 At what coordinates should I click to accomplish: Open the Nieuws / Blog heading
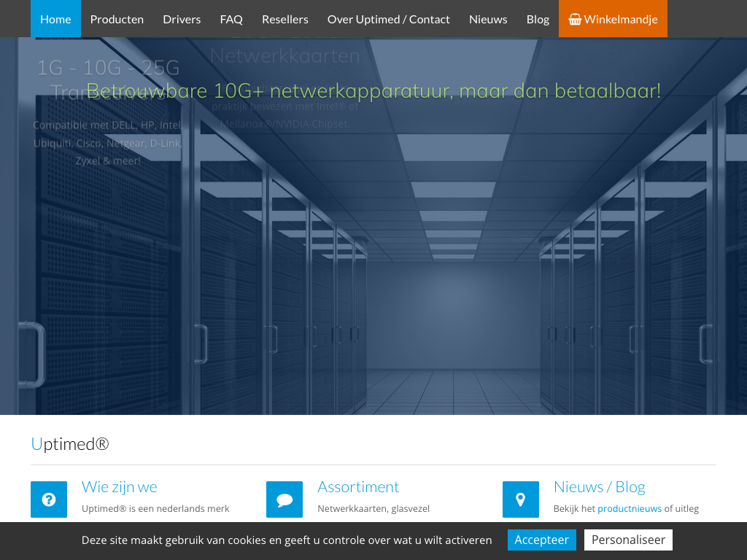[600, 486]
